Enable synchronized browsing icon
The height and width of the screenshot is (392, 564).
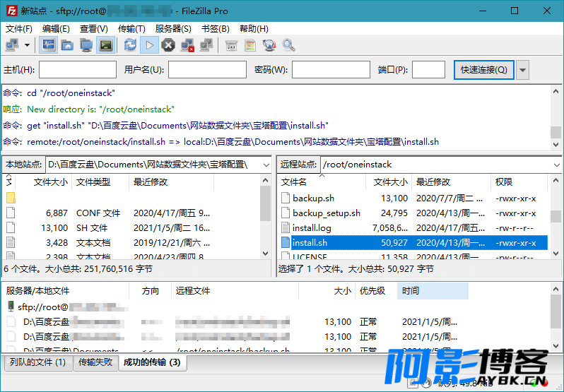[269, 45]
